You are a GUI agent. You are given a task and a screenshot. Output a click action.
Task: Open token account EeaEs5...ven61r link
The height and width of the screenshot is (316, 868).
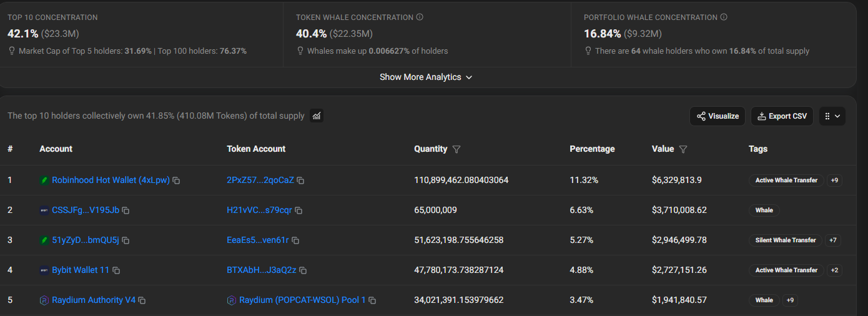tap(258, 240)
